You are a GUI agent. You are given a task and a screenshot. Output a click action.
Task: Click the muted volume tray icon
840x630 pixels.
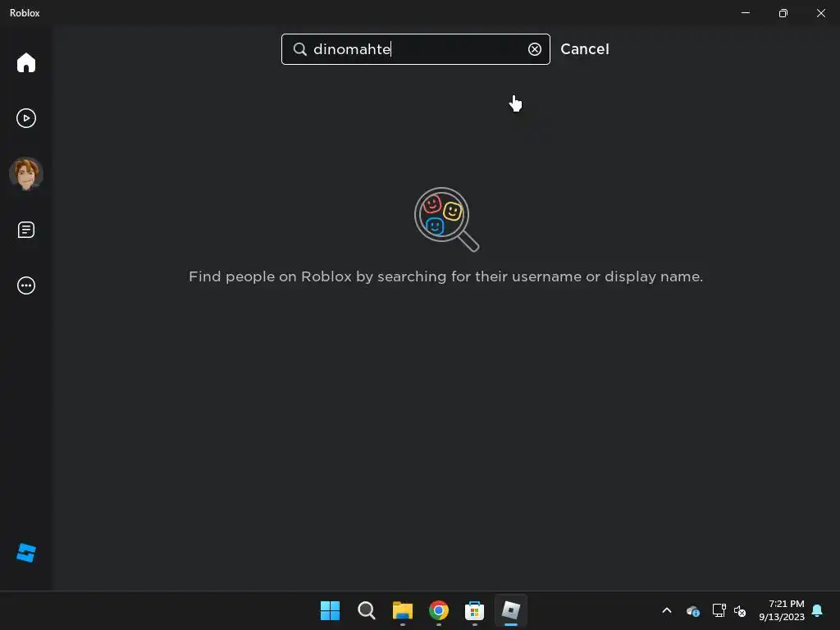click(740, 610)
